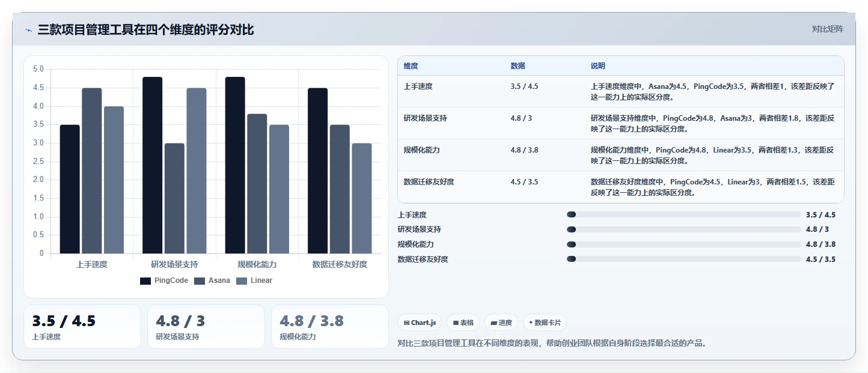868x373 pixels.
Task: Select the Chart.js chip
Action: coord(420,323)
